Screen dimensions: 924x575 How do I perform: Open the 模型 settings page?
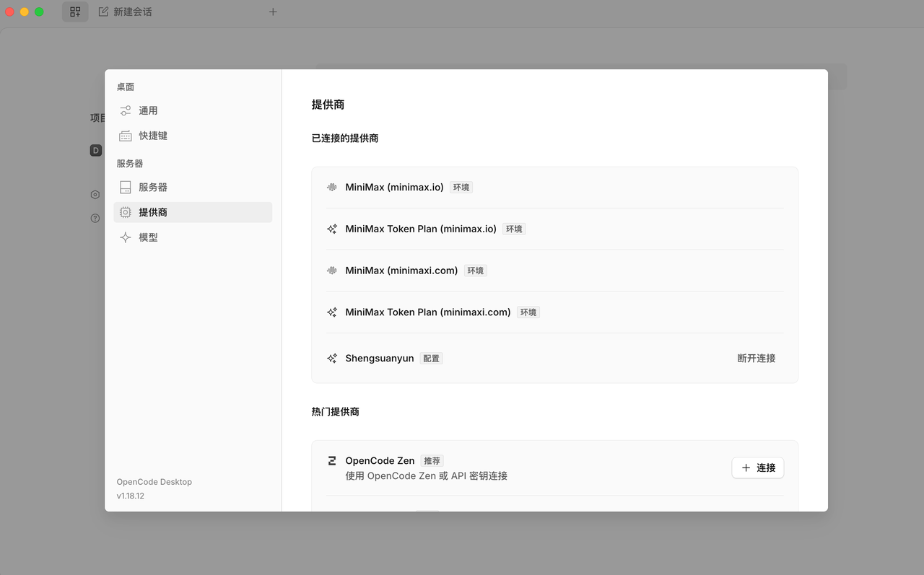pos(193,237)
